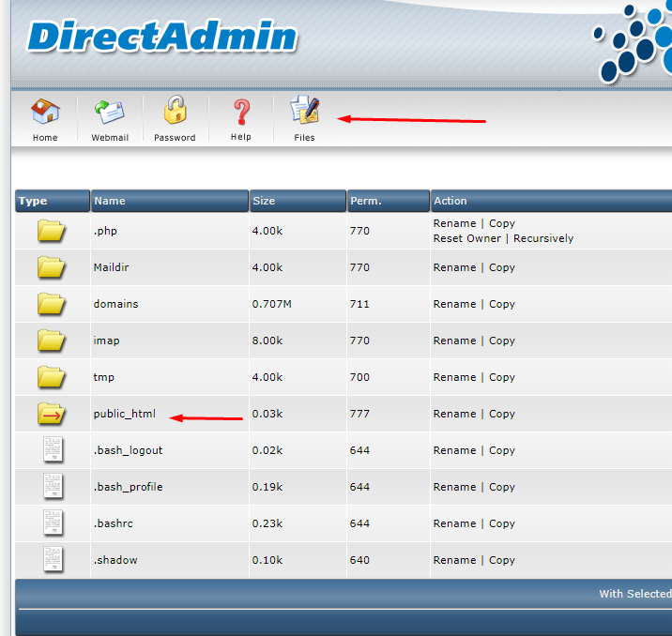Click the 777 permission of public_html
Image resolution: width=672 pixels, height=636 pixels.
tap(359, 414)
